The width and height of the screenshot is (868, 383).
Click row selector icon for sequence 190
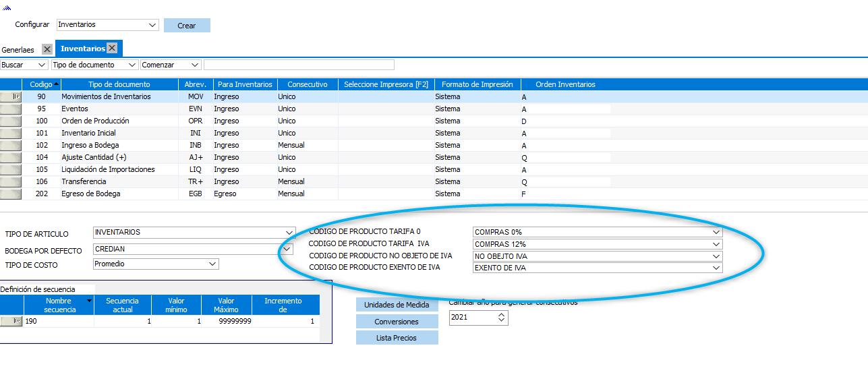coord(11,322)
